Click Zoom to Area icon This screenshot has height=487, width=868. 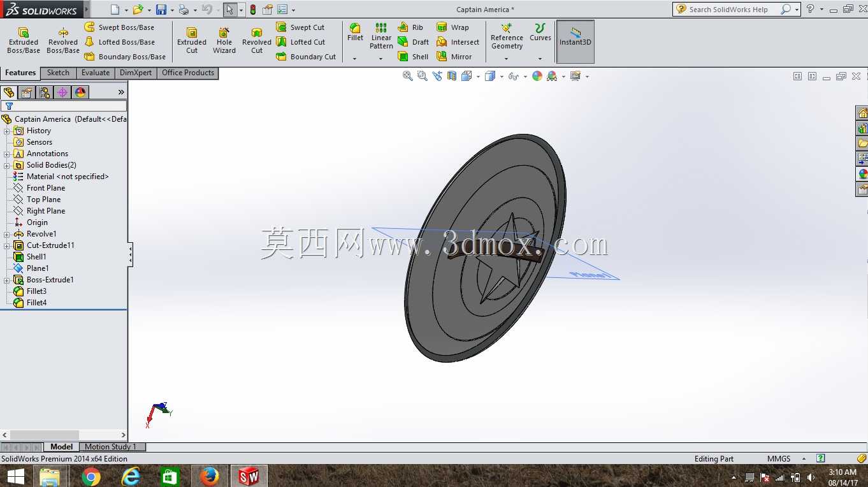coord(422,76)
